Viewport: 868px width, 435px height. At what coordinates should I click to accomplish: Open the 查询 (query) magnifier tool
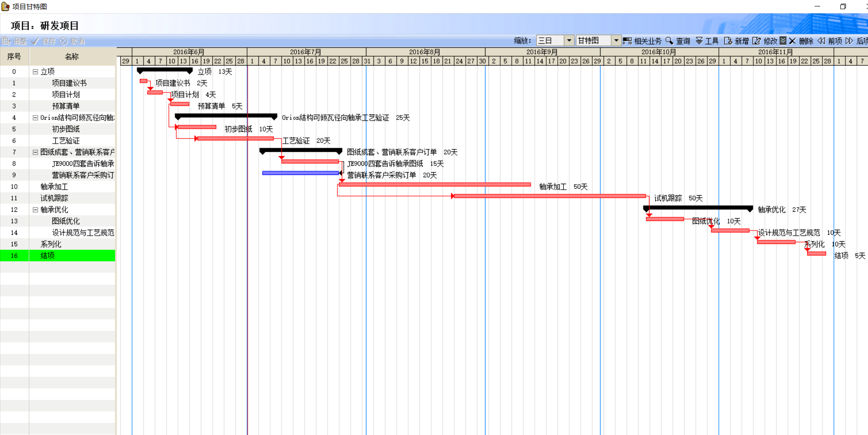tap(669, 41)
